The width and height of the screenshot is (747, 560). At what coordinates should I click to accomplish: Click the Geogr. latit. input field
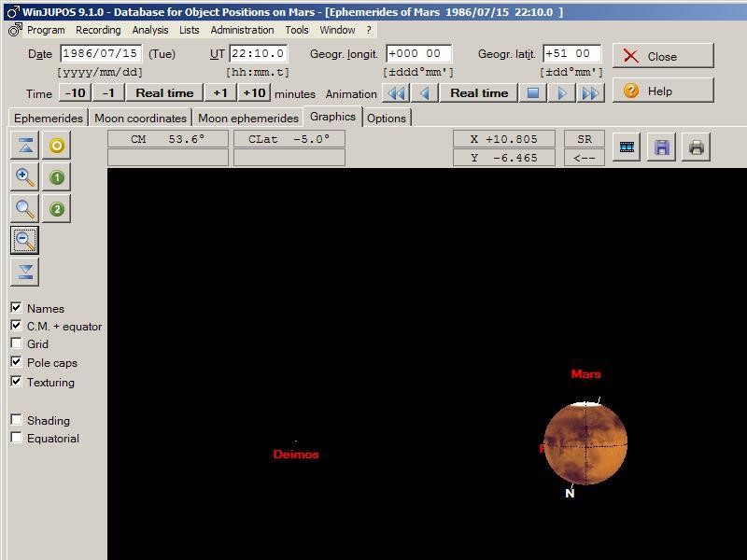click(x=571, y=53)
